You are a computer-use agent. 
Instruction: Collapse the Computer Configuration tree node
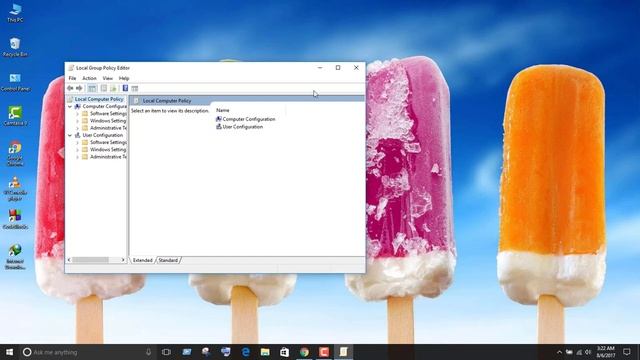pyautogui.click(x=70, y=107)
